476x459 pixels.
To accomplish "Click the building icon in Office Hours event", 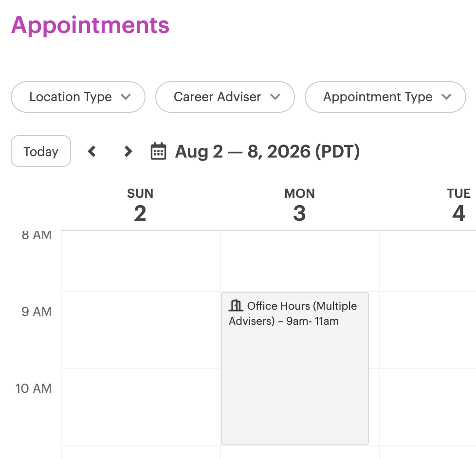I will (x=236, y=305).
